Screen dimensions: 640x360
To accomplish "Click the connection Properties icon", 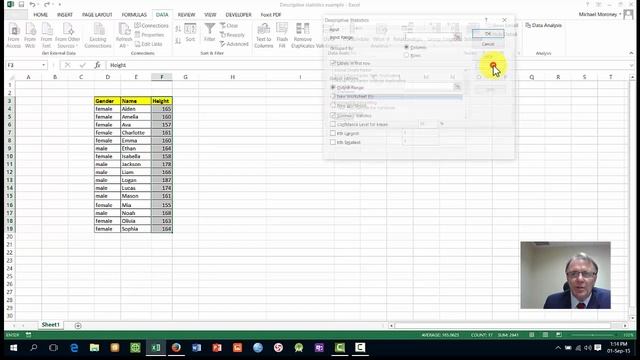I will pos(149,35).
